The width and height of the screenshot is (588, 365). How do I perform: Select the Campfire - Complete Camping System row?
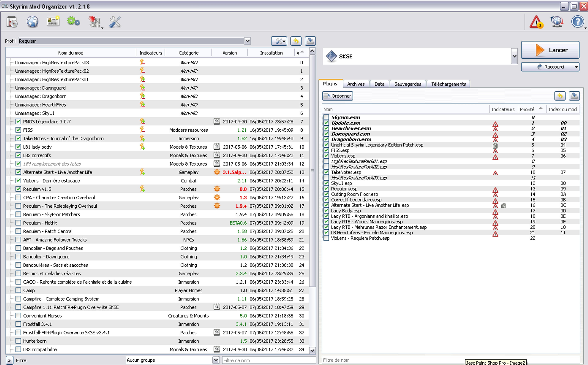click(x=157, y=299)
